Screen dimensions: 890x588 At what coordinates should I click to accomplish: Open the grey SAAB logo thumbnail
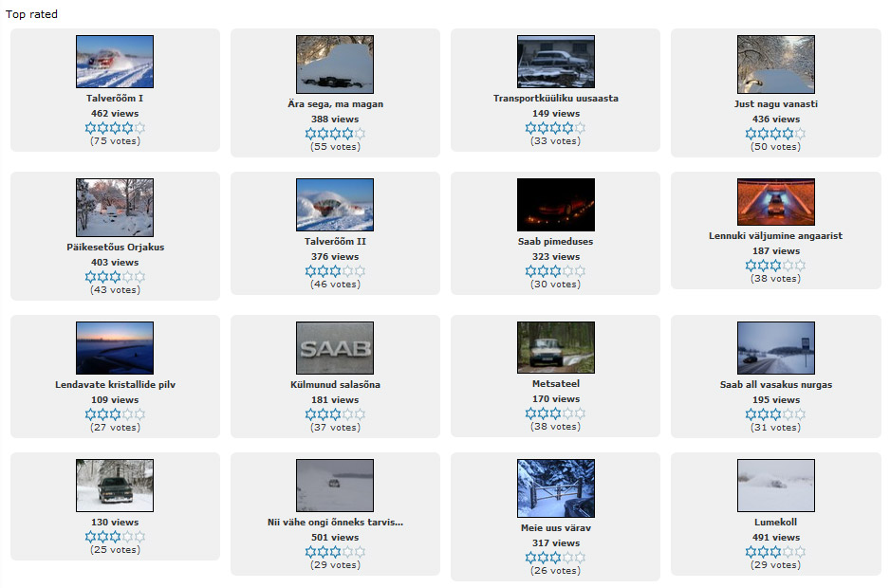[335, 348]
